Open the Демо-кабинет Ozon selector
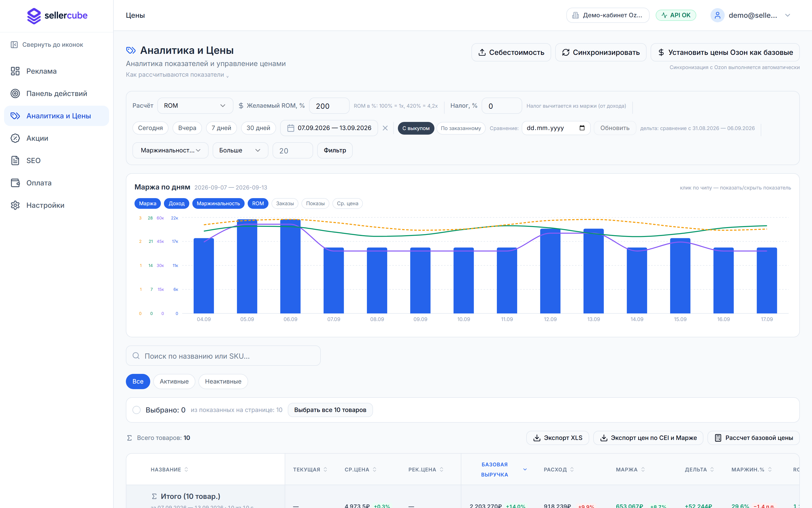 [x=608, y=15]
